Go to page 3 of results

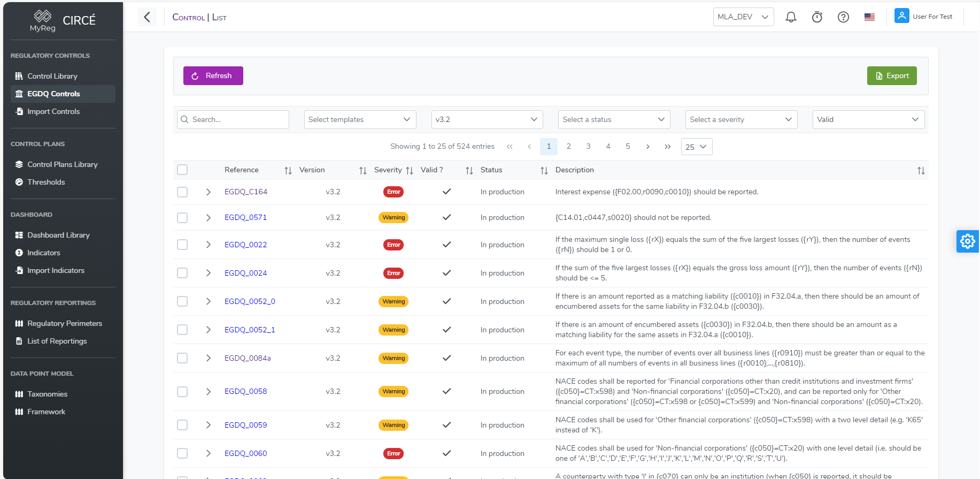[588, 146]
